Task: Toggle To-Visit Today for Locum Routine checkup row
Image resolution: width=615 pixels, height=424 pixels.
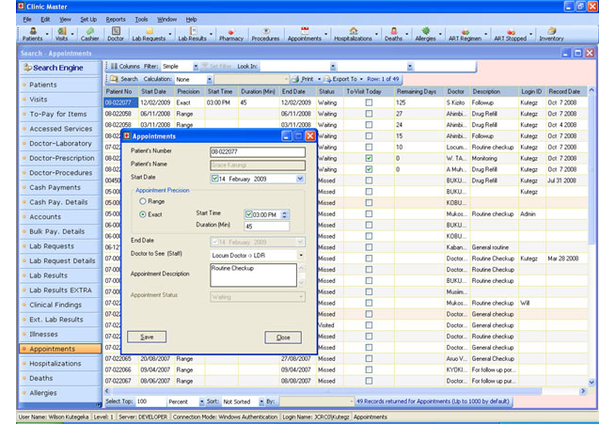Action: tap(369, 147)
